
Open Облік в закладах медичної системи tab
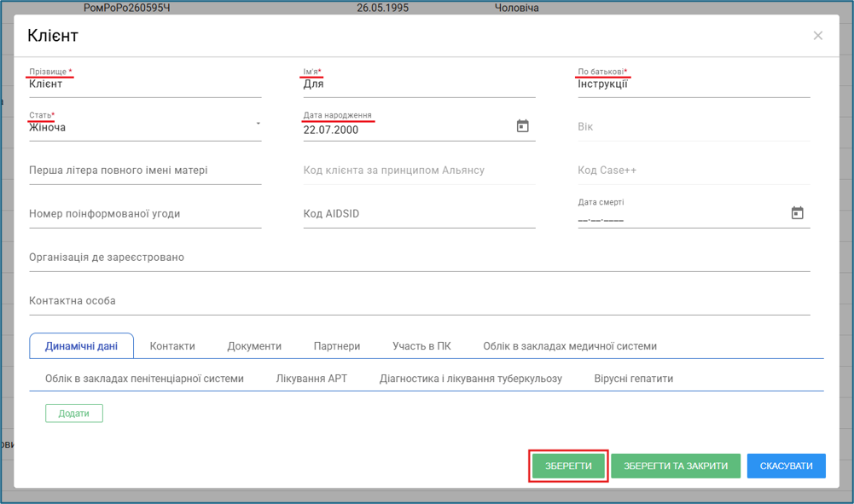pyautogui.click(x=570, y=346)
